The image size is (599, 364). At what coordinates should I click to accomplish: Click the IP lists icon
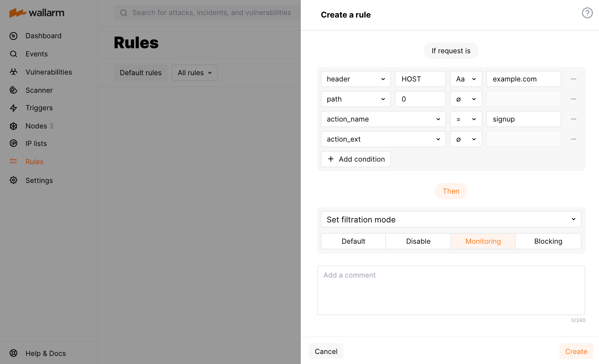click(13, 143)
